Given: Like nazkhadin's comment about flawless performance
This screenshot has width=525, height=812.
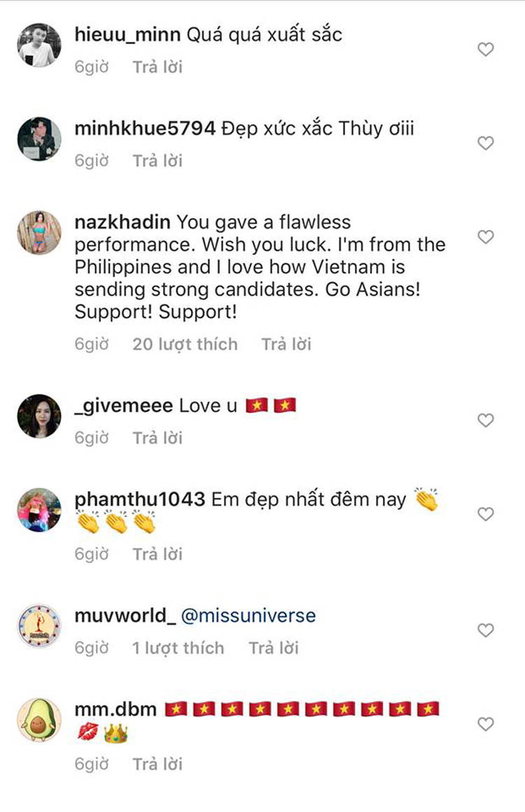Looking at the screenshot, I should [485, 237].
